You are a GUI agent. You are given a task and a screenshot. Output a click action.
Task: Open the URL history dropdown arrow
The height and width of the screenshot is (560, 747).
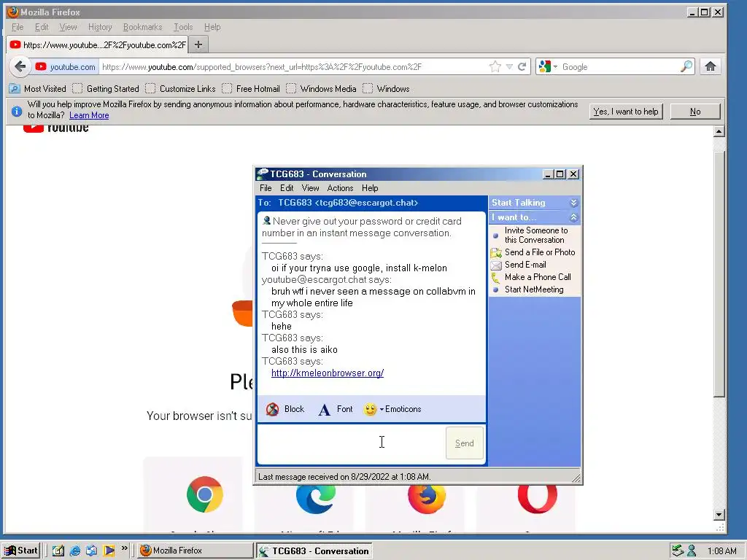click(x=509, y=66)
